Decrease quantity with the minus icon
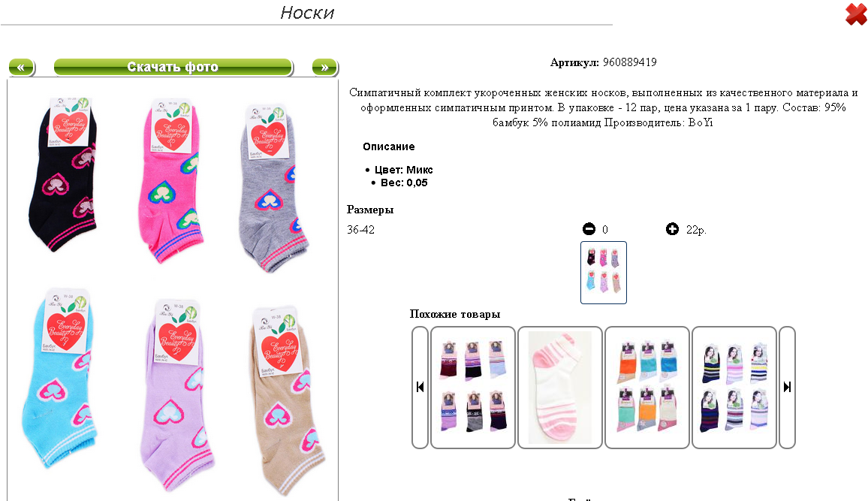 (x=589, y=228)
